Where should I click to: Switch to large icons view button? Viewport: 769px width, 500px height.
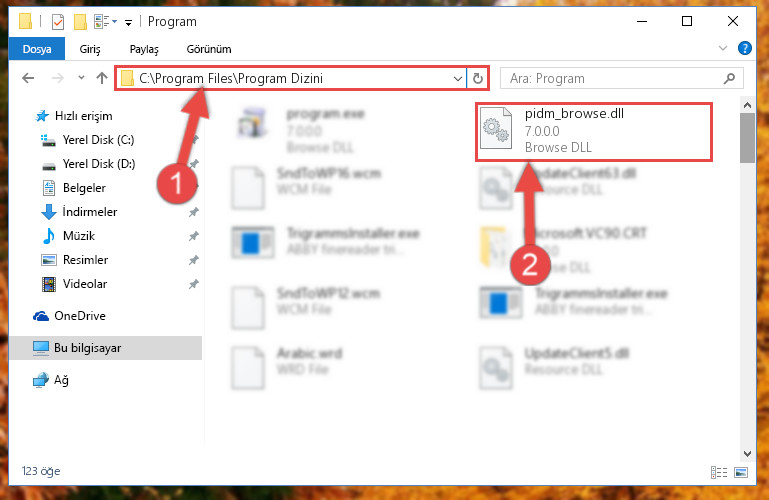pos(741,473)
